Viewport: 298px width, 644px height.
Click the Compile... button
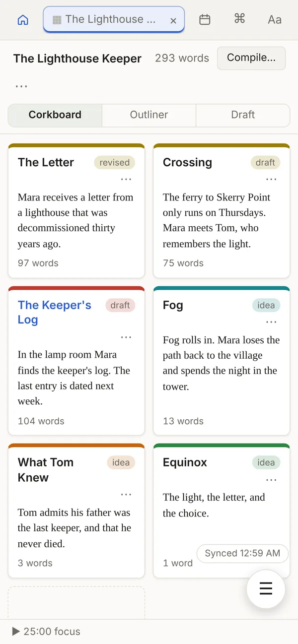pyautogui.click(x=251, y=58)
